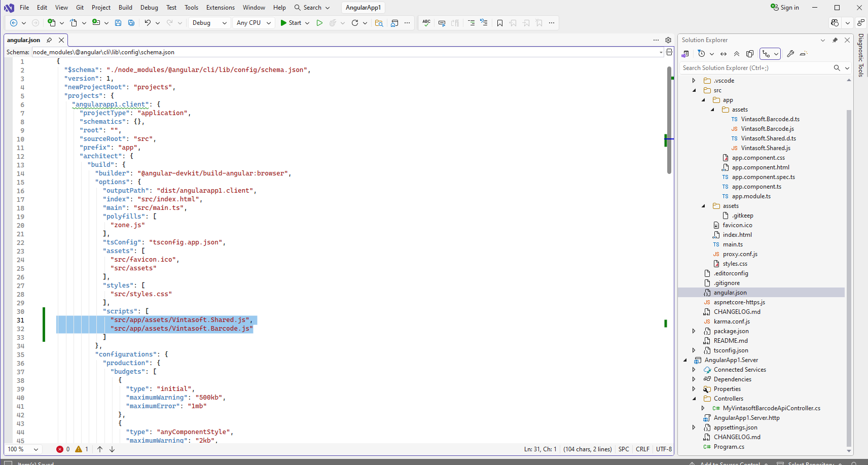Click the bookmark icon in the toolbar
Viewport: 868px width, 465px height.
(500, 23)
